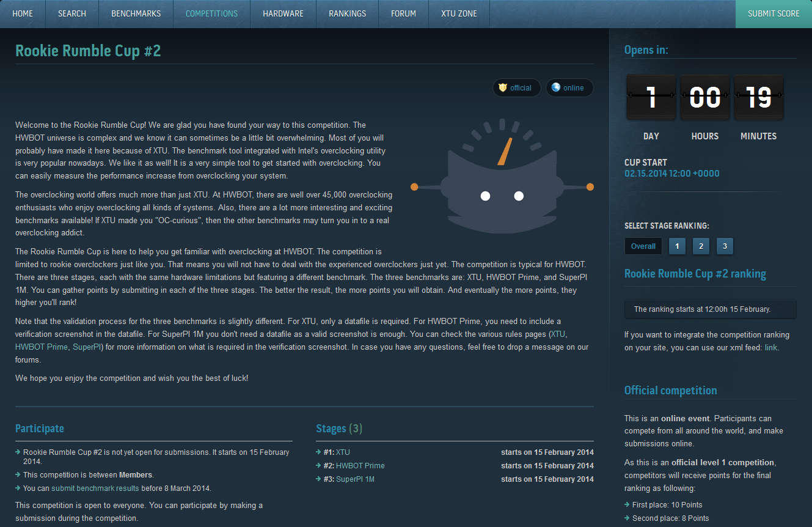The image size is (812, 527).
Task: Select the Overall stage ranking
Action: coord(643,246)
